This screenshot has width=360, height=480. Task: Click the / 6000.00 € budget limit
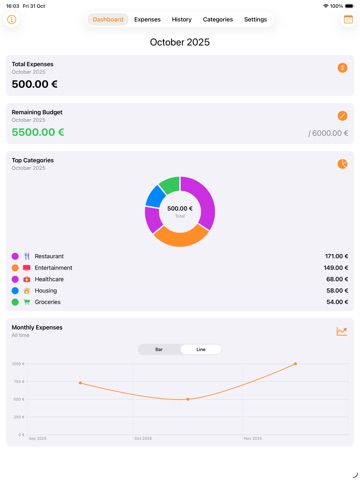tap(328, 133)
